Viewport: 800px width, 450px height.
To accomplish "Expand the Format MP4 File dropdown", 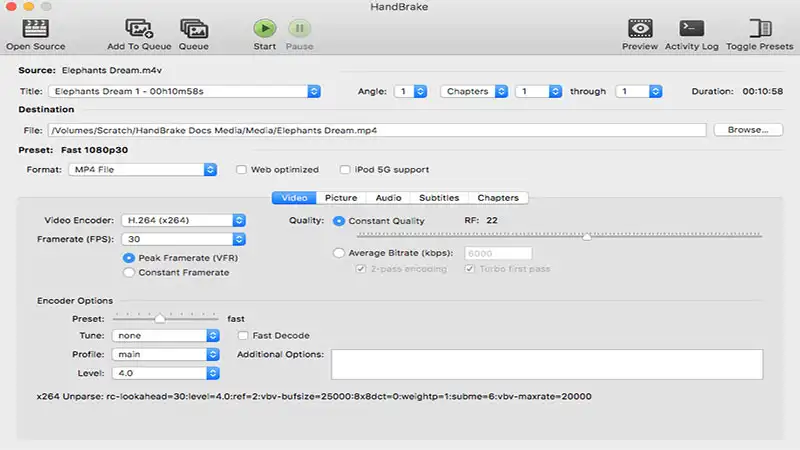I will point(143,170).
